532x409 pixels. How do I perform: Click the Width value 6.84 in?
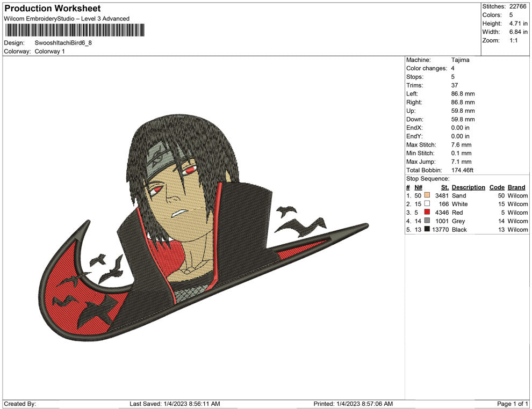click(518, 32)
